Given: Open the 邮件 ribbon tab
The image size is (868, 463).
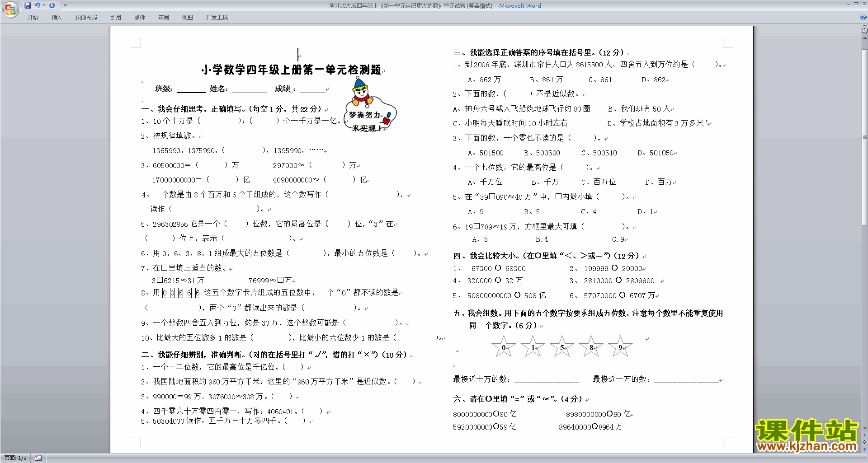Looking at the screenshot, I should [140, 18].
